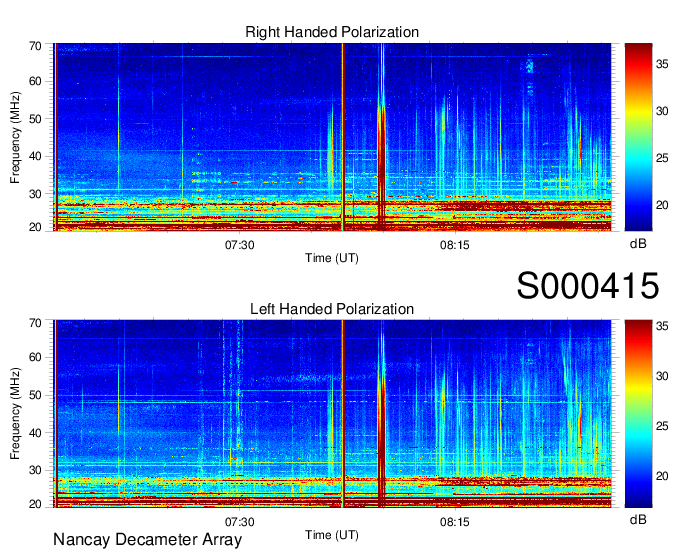This screenshot has height=552, width=680.
Task: Click the 70 MHz tick on Left Handed plot
Action: tap(35, 323)
